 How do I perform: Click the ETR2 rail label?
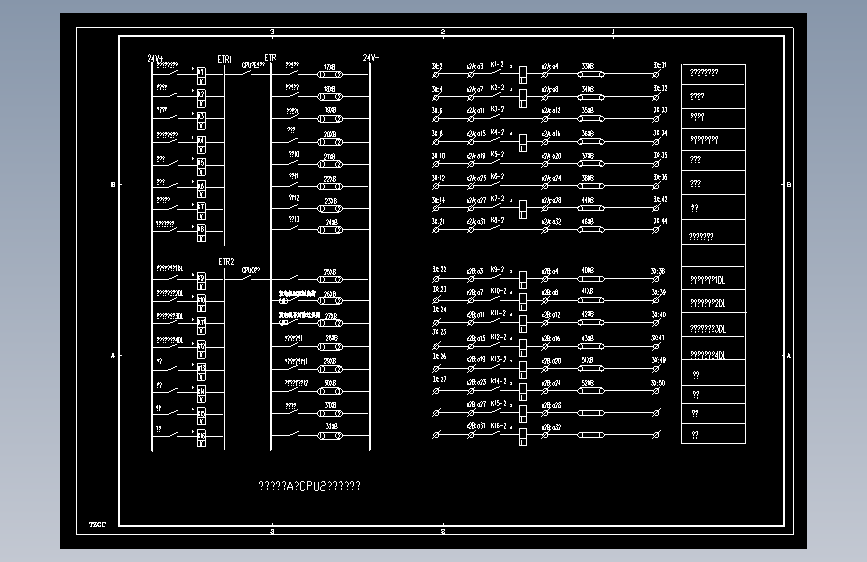click(226, 262)
